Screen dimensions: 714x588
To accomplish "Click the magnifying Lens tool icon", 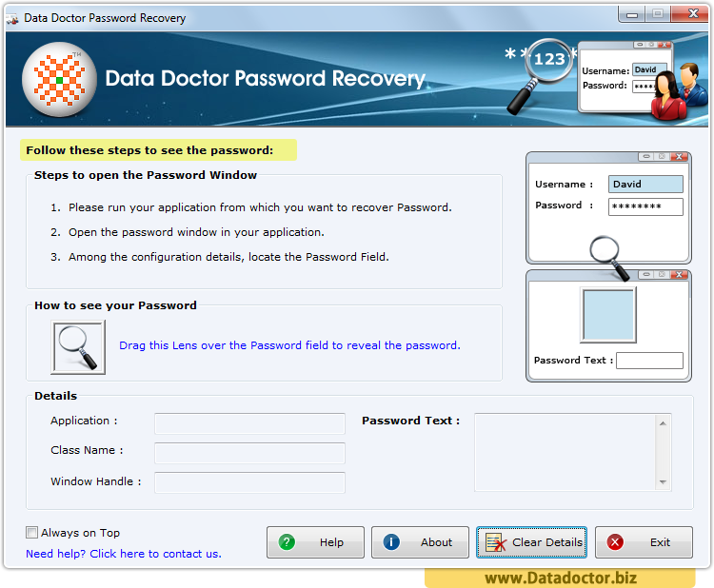I will pyautogui.click(x=78, y=347).
